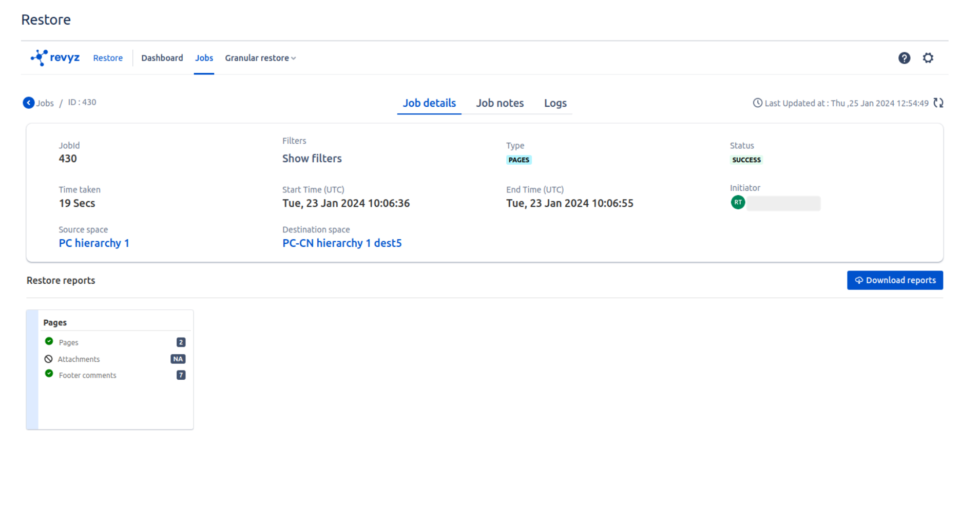Click the Footer comments count badge 7

click(x=181, y=375)
